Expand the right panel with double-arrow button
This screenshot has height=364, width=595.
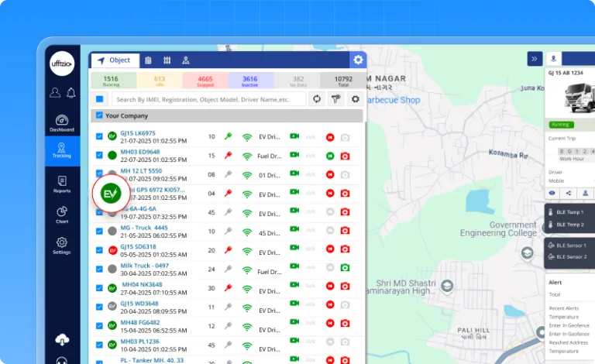tap(534, 59)
